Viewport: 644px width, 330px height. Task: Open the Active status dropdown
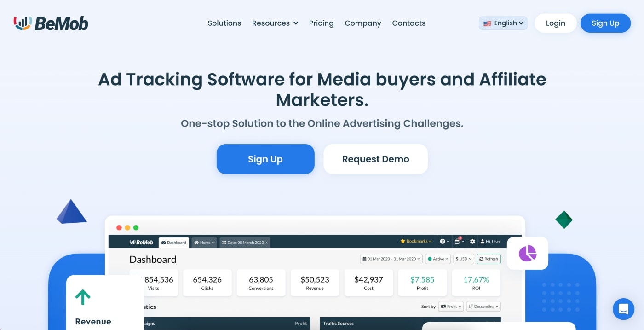point(437,259)
